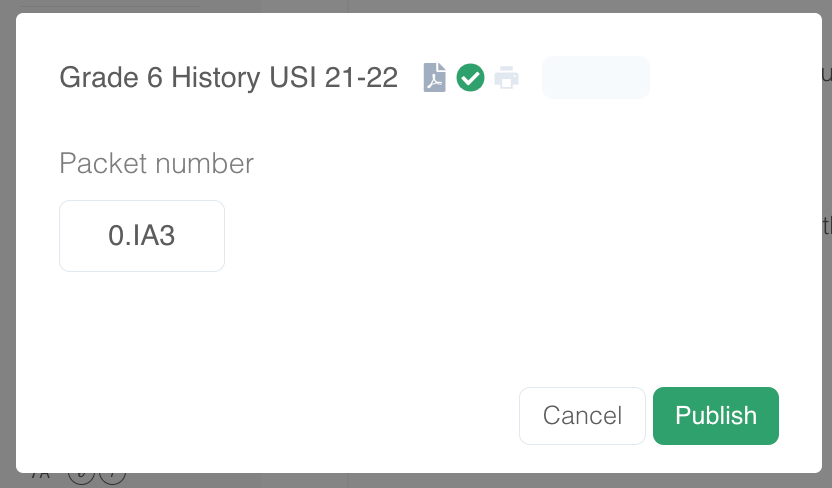Open the PDF document icon beside the title
Image resolution: width=832 pixels, height=488 pixels.
434,77
